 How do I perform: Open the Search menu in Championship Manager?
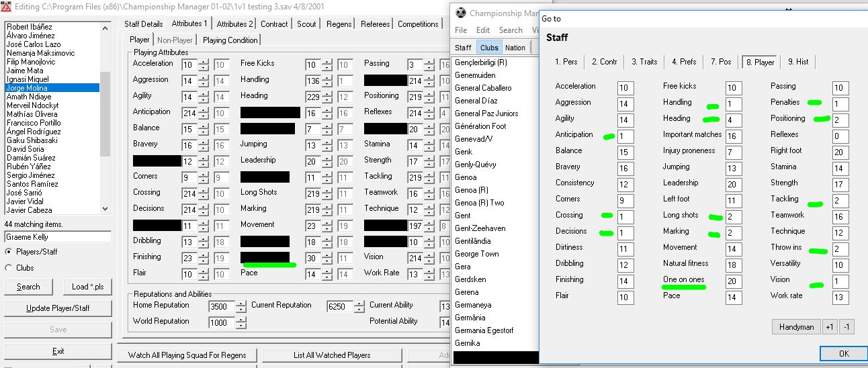[511, 30]
